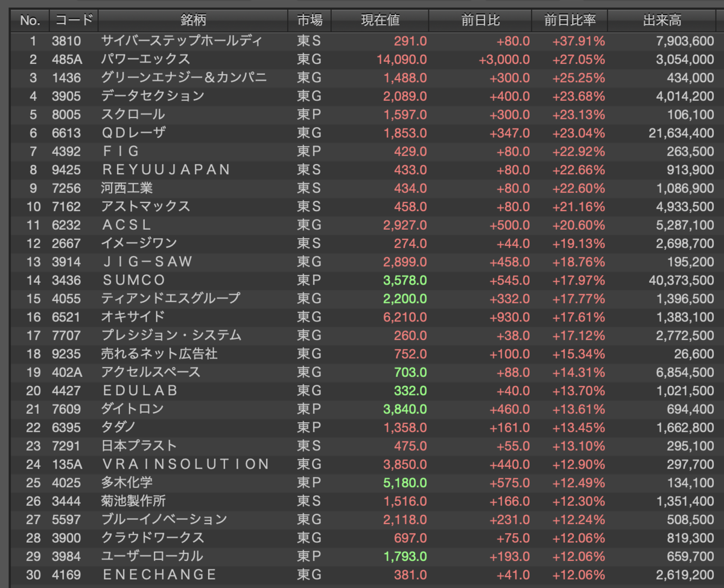Select the ＱＤレーザ stock name
Screen dimensions: 724x588
[x=133, y=133]
